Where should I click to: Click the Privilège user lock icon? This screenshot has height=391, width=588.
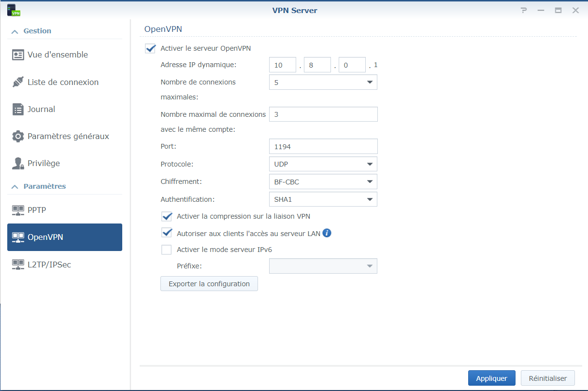click(x=18, y=163)
